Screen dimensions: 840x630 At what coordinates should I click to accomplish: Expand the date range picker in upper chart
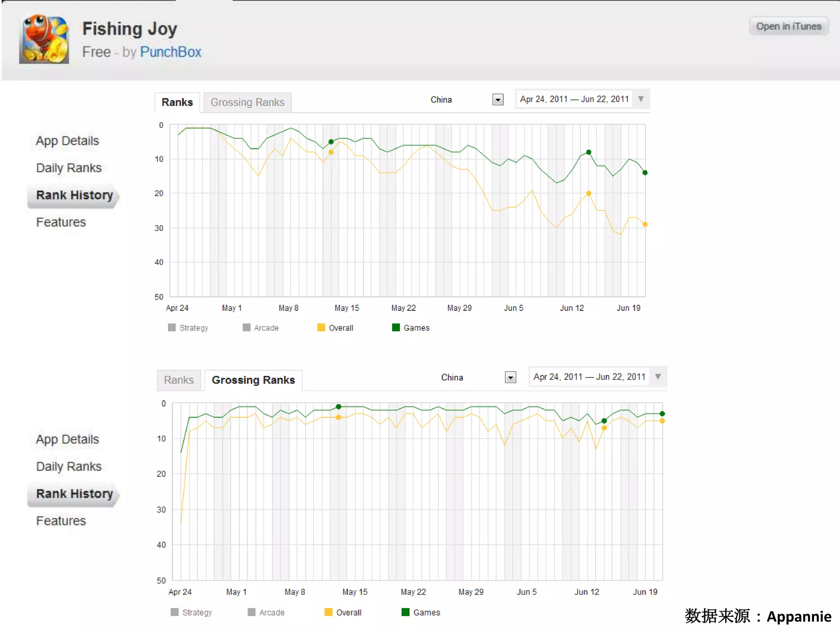[582, 99]
